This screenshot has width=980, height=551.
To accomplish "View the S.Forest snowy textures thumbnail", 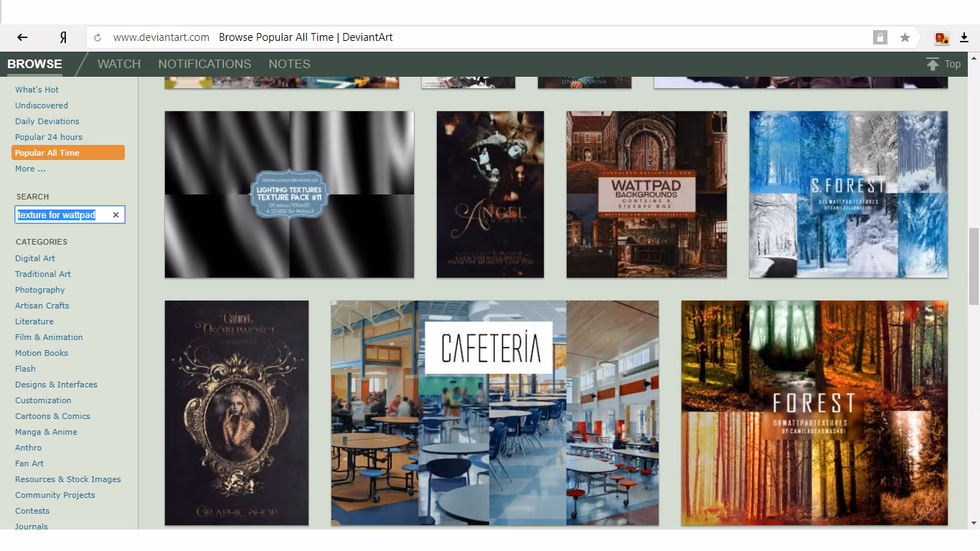I will pyautogui.click(x=849, y=194).
